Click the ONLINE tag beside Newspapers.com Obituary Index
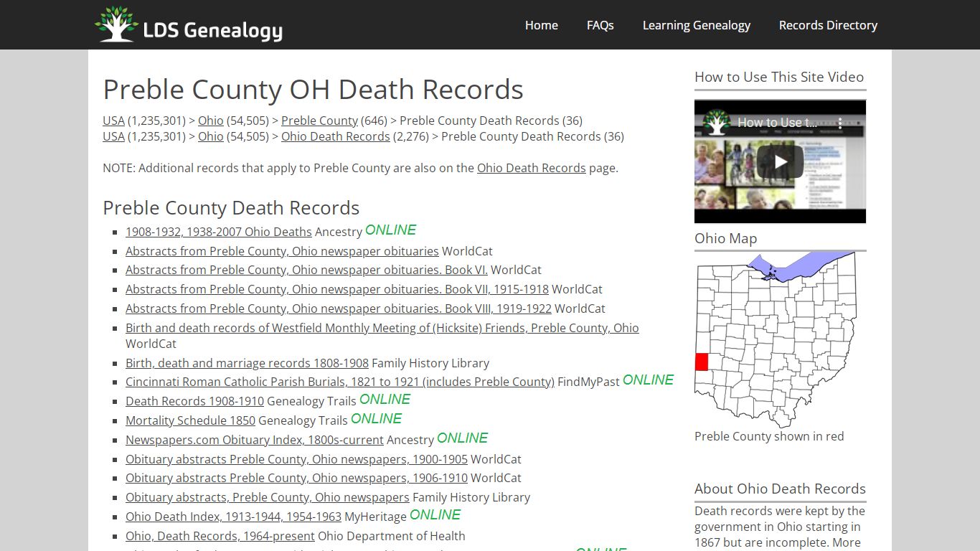Screen dimensions: 980x551 [462, 438]
